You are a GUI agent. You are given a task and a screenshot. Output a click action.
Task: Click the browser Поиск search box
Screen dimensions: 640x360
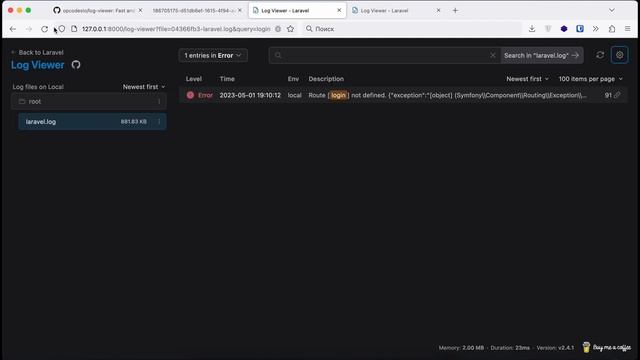tap(412, 29)
